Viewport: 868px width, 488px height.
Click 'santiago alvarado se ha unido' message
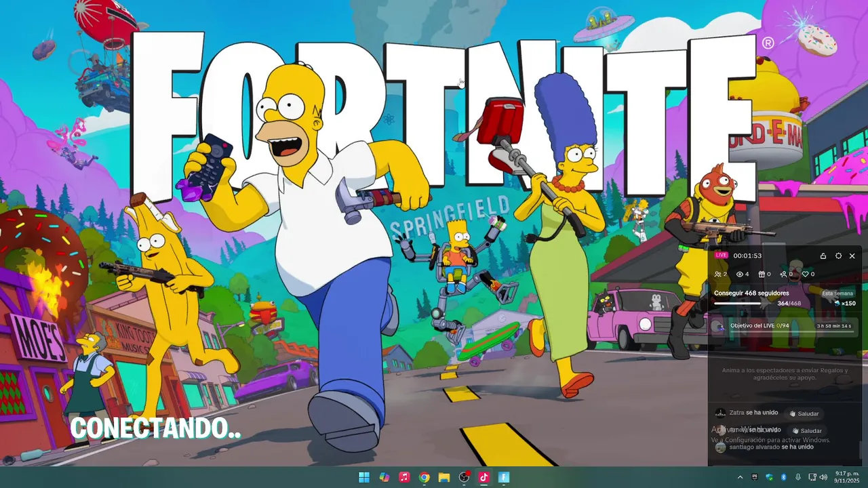(x=772, y=447)
